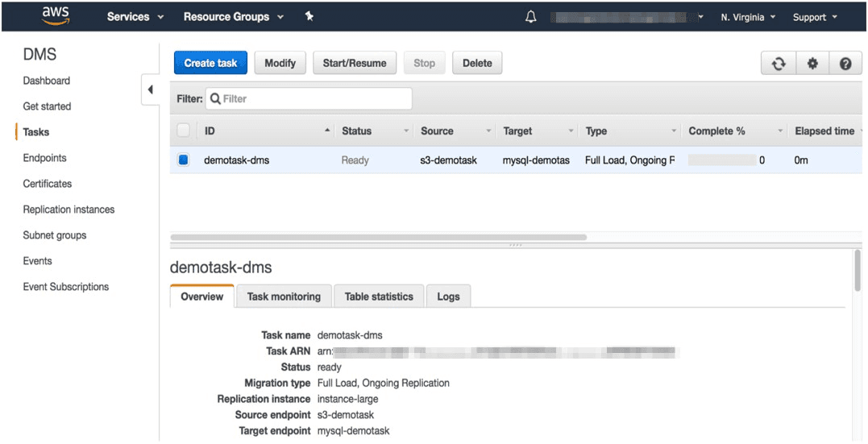Open the notifications bell icon
Viewport: 868px width, 444px height.
click(530, 17)
